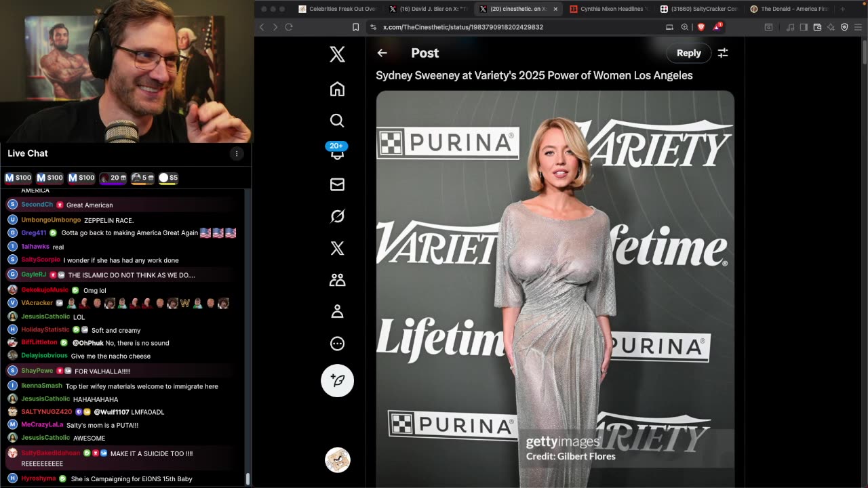Open Brave Shields lion icon
This screenshot has width=868, height=488.
pos(701,27)
